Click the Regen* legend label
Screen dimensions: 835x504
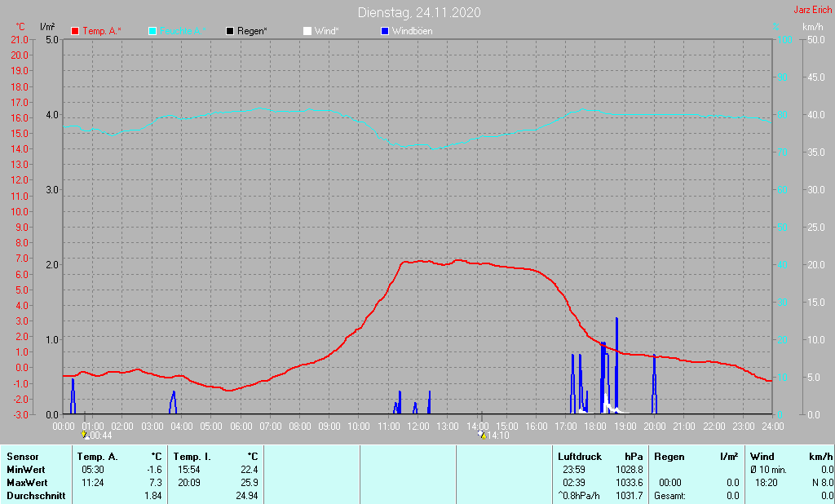(253, 31)
